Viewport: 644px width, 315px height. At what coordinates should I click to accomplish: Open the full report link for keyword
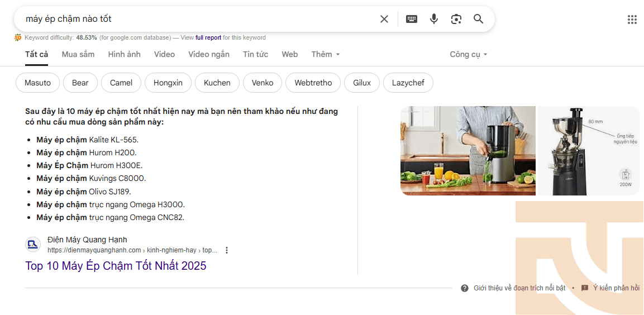[x=208, y=38]
